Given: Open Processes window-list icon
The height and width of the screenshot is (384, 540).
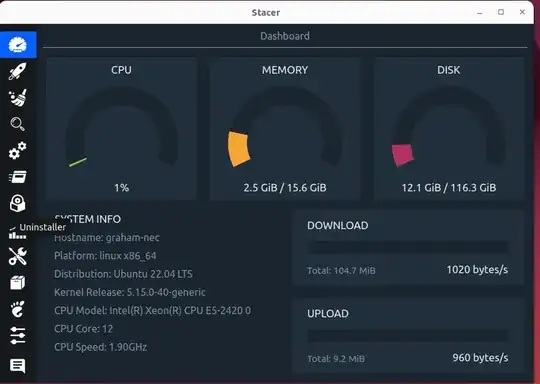Looking at the screenshot, I should [18, 177].
